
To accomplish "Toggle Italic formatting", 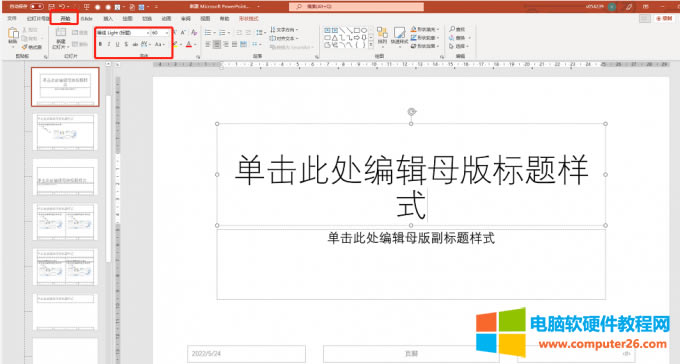I will click(109, 44).
